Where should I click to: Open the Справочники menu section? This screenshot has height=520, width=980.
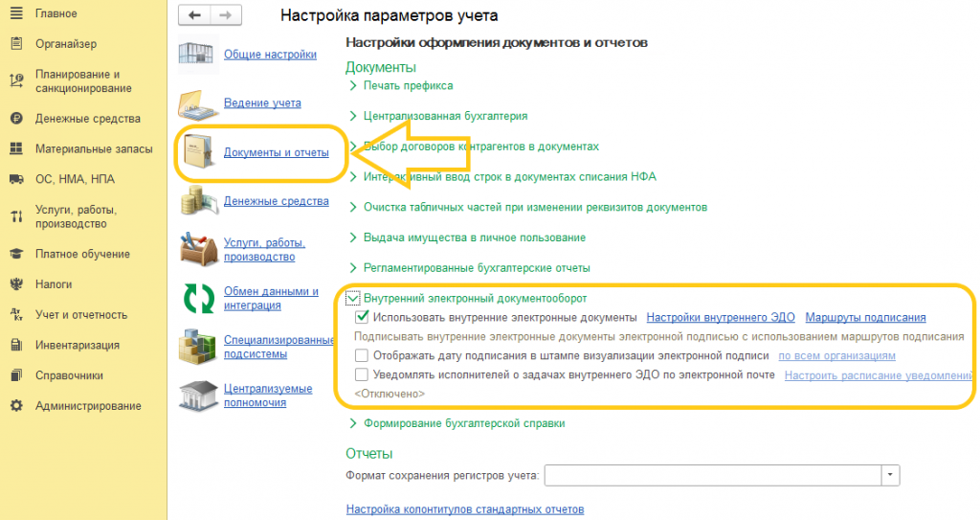tap(69, 375)
